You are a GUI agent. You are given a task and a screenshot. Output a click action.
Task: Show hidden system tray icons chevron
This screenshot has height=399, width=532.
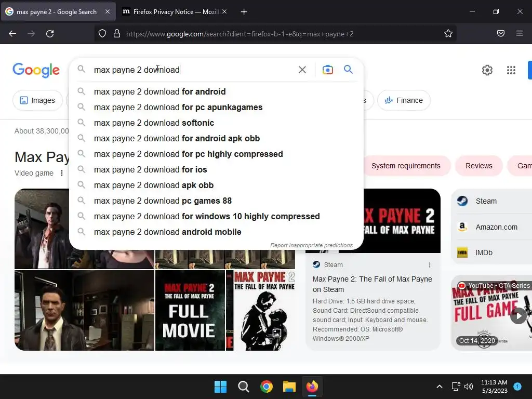[440, 387]
